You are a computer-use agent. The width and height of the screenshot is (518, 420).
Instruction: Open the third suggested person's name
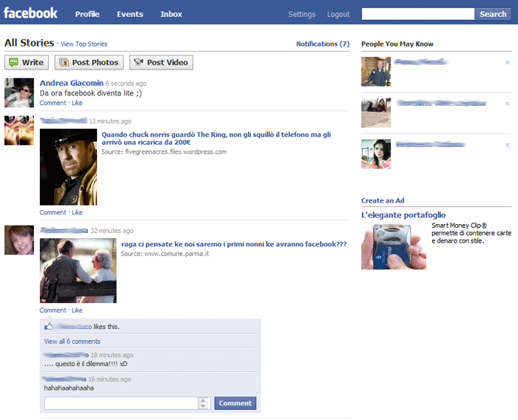click(x=431, y=145)
